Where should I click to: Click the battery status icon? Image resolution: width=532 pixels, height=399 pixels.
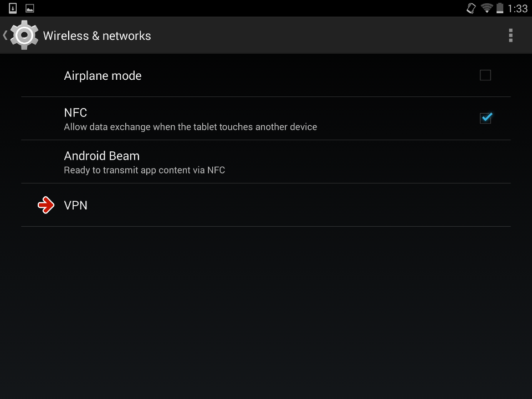click(500, 8)
